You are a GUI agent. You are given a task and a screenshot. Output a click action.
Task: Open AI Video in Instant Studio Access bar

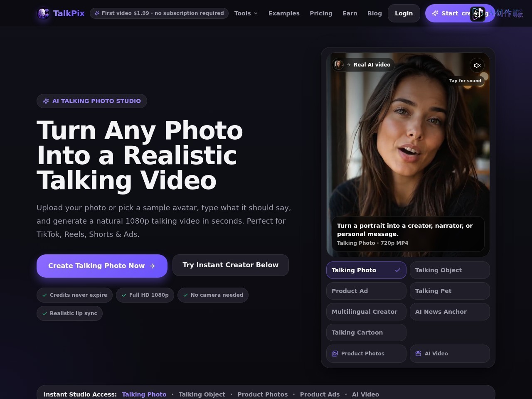point(365,394)
